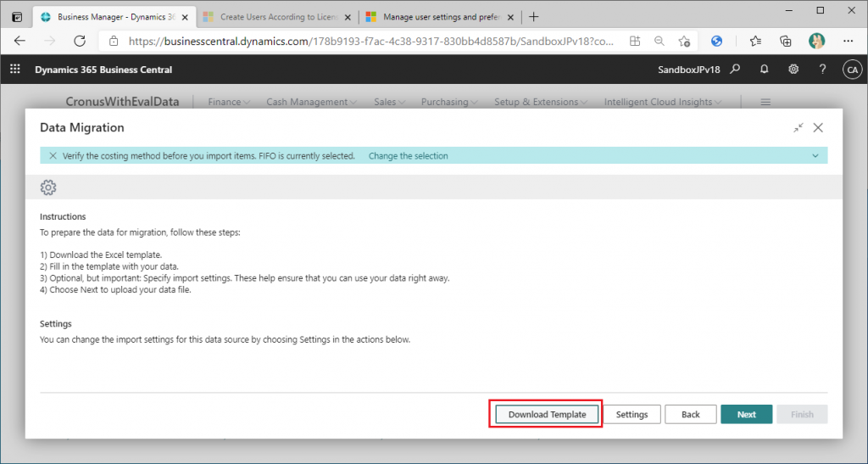Image resolution: width=868 pixels, height=464 pixels.
Task: Collapse the Data Migration dialog with the arrows icon
Action: point(798,128)
